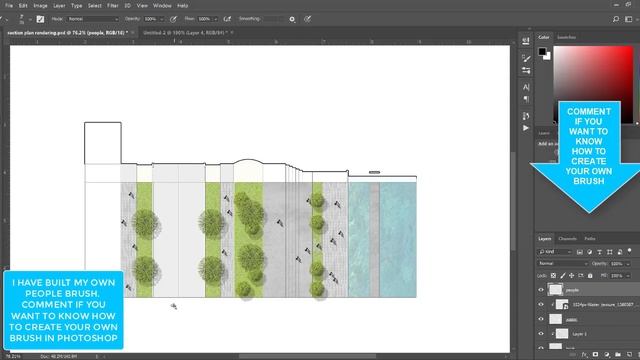Toggle layer filtering on/off switch
This screenshot has height=360, width=640.
click(x=630, y=251)
